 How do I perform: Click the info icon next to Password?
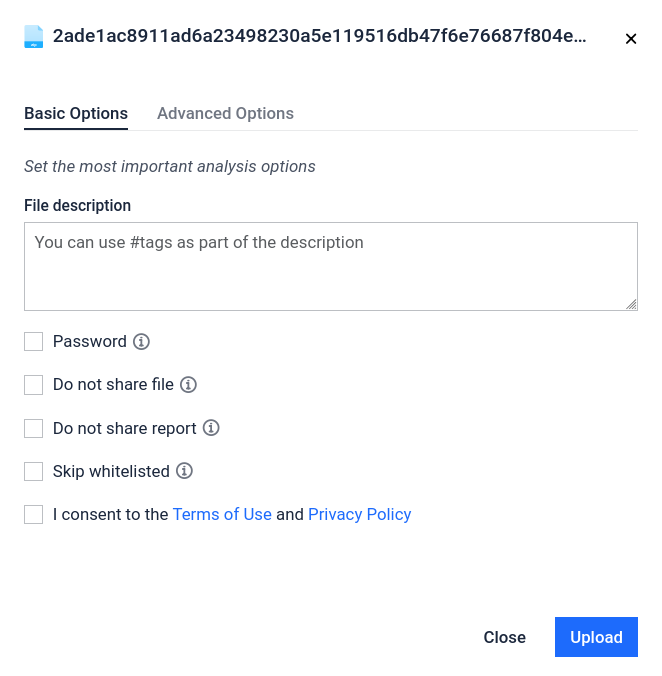point(142,342)
